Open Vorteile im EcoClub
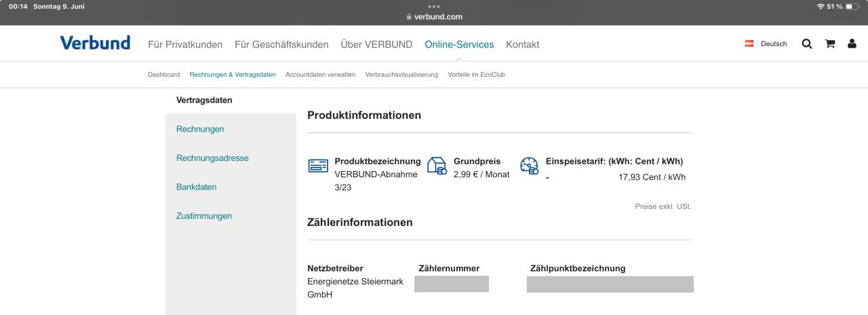Viewport: 868px width, 315px height. (477, 75)
